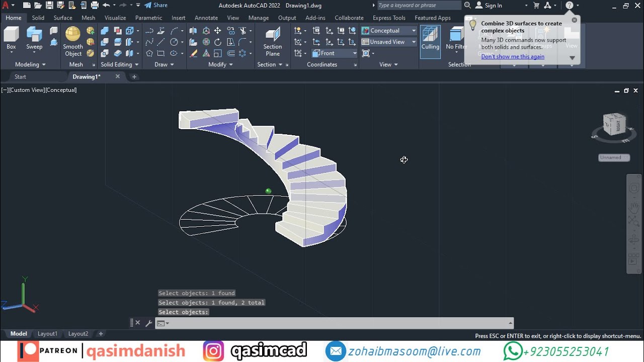The height and width of the screenshot is (362, 644).
Task: Toggle the viewport [-] controls label
Action: [4, 90]
